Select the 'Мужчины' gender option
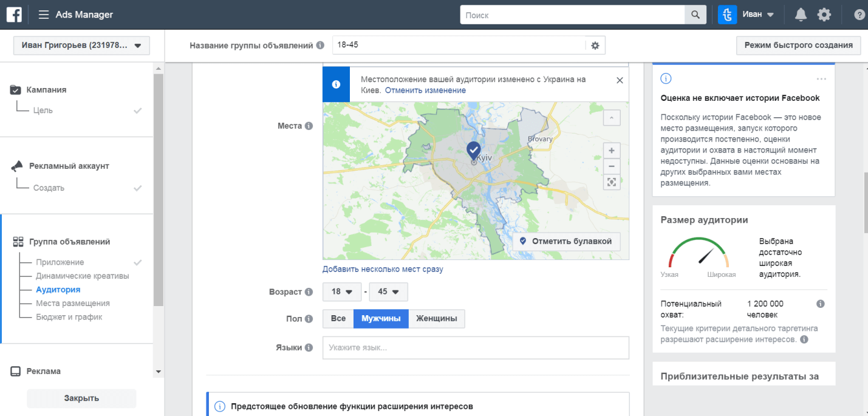The image size is (868, 416). [x=381, y=319]
